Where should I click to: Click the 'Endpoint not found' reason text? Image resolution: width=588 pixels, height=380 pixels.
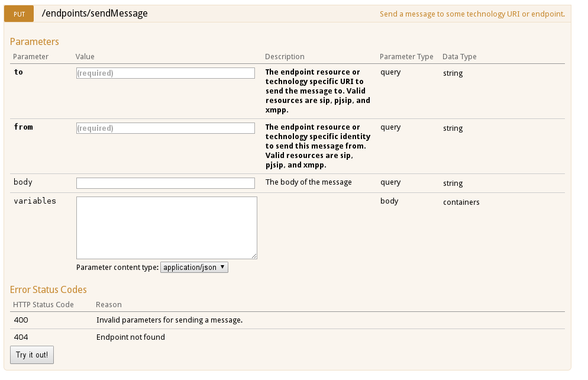pos(130,337)
